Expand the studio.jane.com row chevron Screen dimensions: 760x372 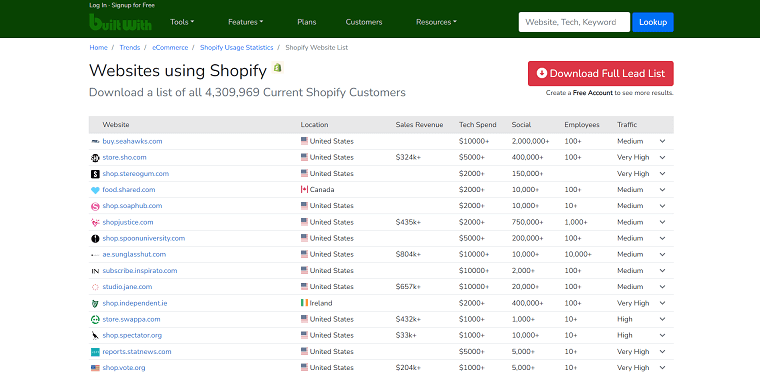tap(663, 287)
